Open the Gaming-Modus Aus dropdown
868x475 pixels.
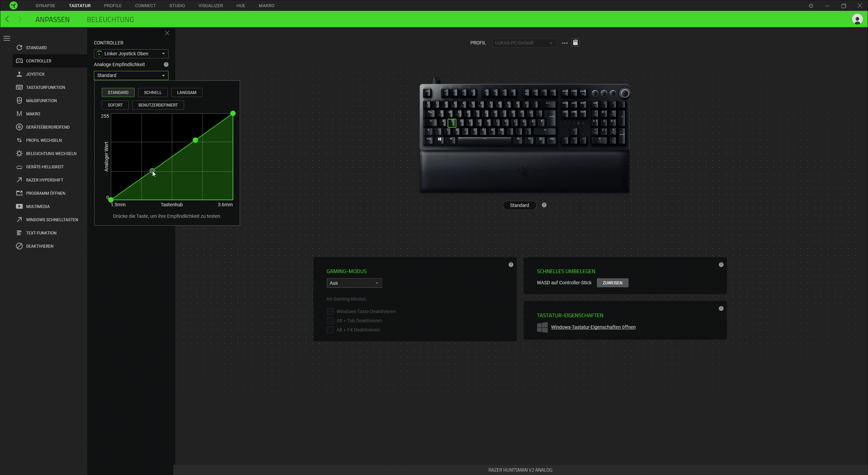[354, 283]
